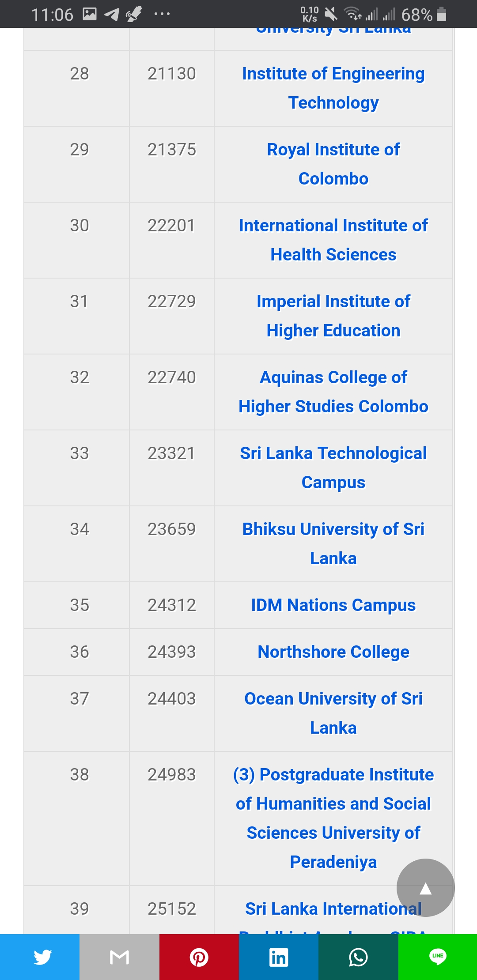Viewport: 477px width, 980px height.
Task: Open Aquinas College of Higher Studies Colombo
Action: (x=333, y=392)
